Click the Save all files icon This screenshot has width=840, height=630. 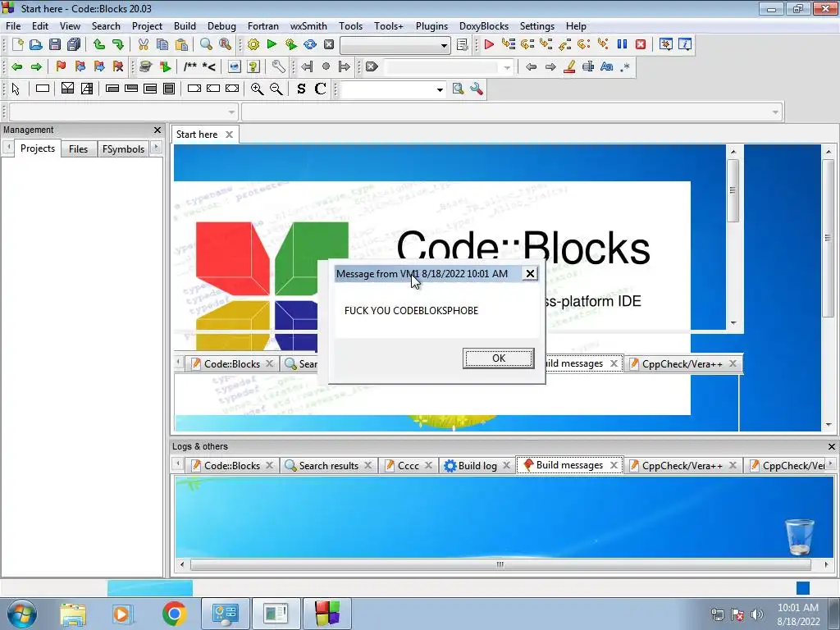point(74,44)
